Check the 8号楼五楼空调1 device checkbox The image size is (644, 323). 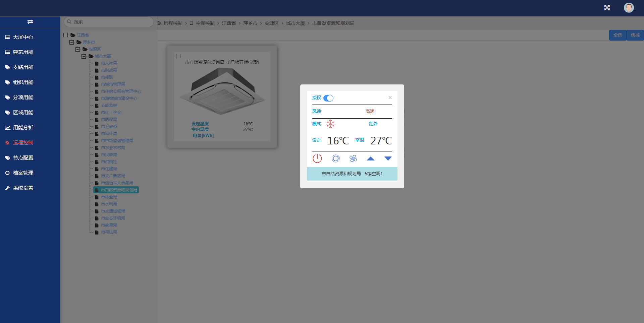tap(178, 56)
